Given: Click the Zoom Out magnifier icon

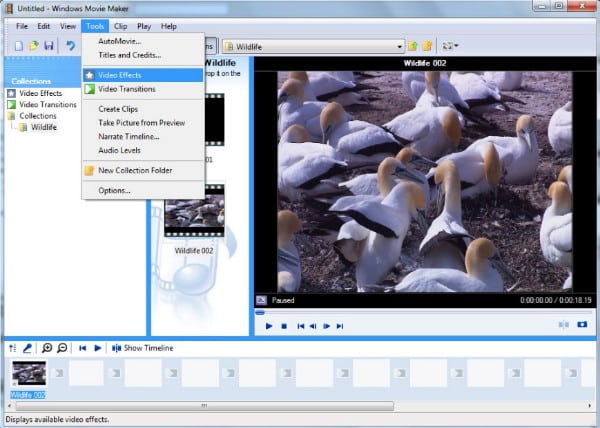Looking at the screenshot, I should click(x=62, y=348).
